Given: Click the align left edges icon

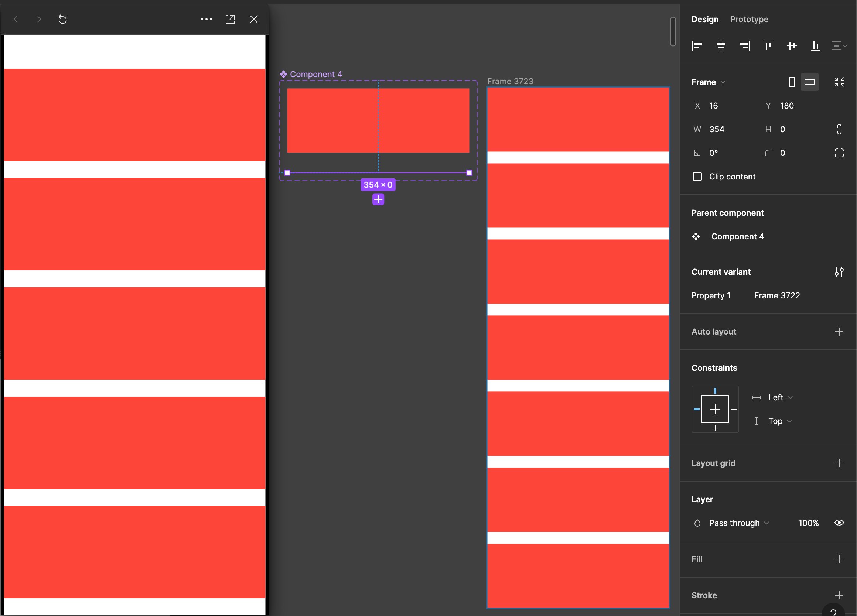Looking at the screenshot, I should coord(697,46).
